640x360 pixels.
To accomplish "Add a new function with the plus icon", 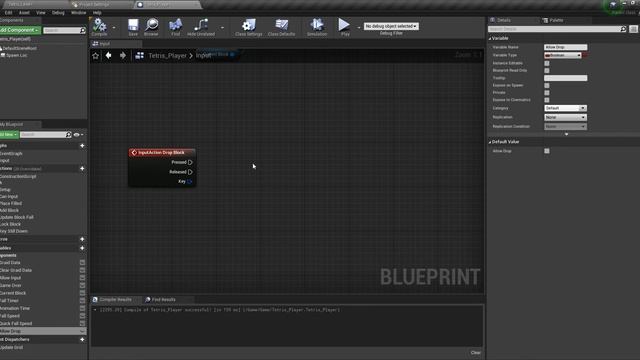I will point(82,169).
